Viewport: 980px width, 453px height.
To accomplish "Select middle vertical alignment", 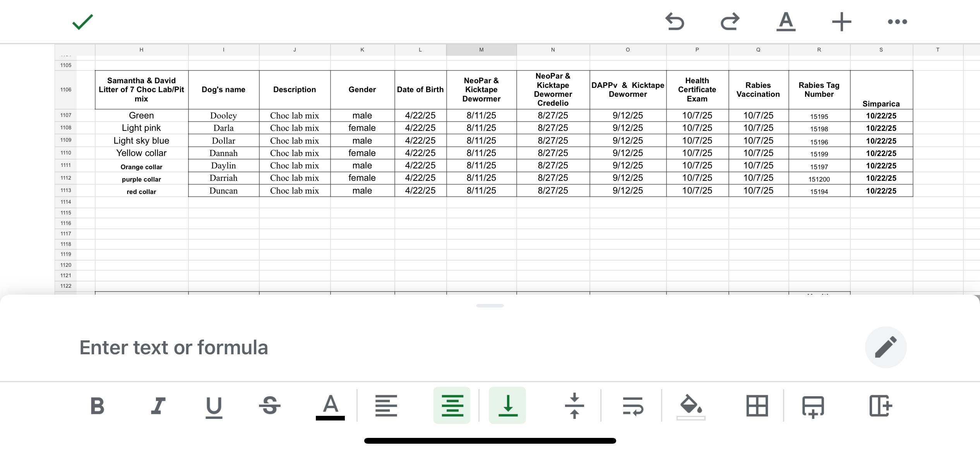I will [x=574, y=406].
